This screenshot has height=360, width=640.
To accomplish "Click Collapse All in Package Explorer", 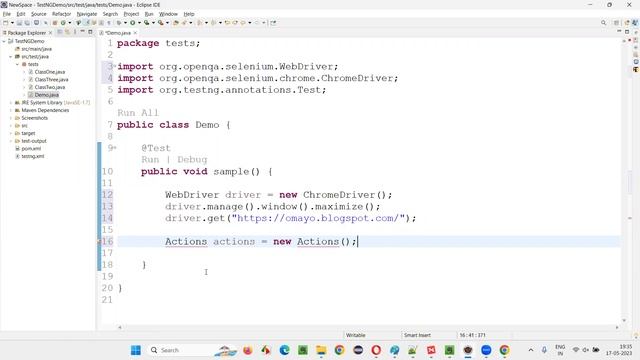I will (60, 32).
